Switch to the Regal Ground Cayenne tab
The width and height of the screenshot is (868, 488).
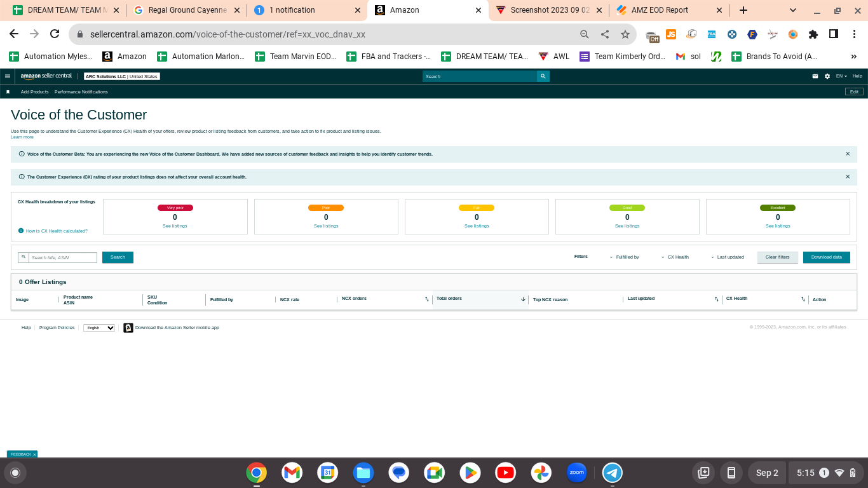[186, 10]
